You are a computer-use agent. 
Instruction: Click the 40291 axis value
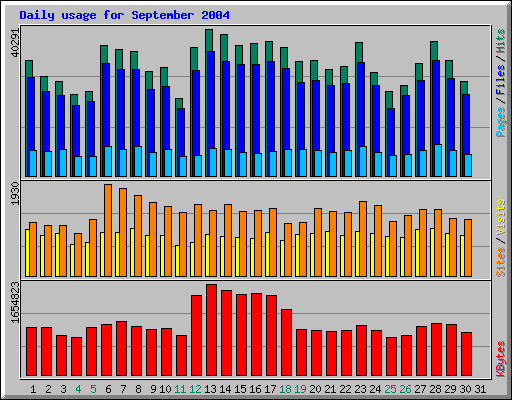click(16, 42)
